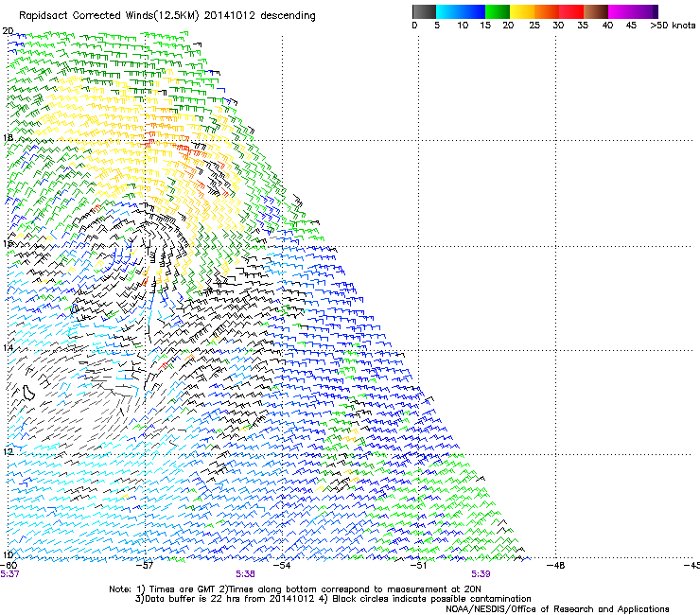Click the brown 35-40 knots color swatch

click(x=596, y=11)
